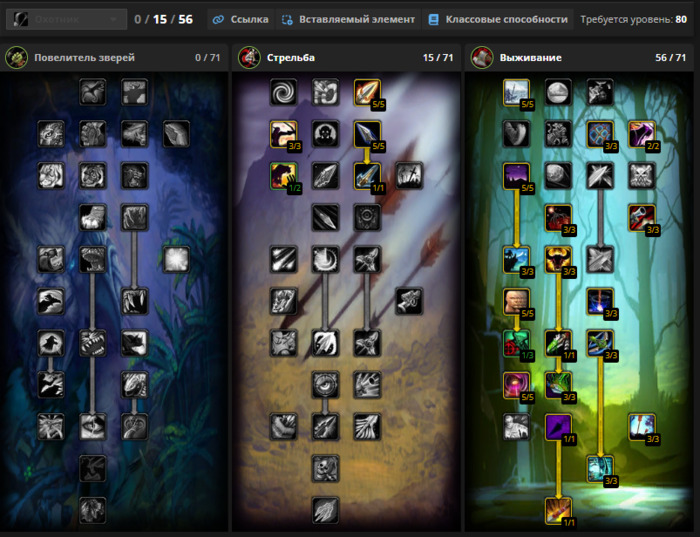Click Lethal Shots 5/5 talent in Стрельба
Image resolution: width=700 pixels, height=537 pixels.
point(367,92)
